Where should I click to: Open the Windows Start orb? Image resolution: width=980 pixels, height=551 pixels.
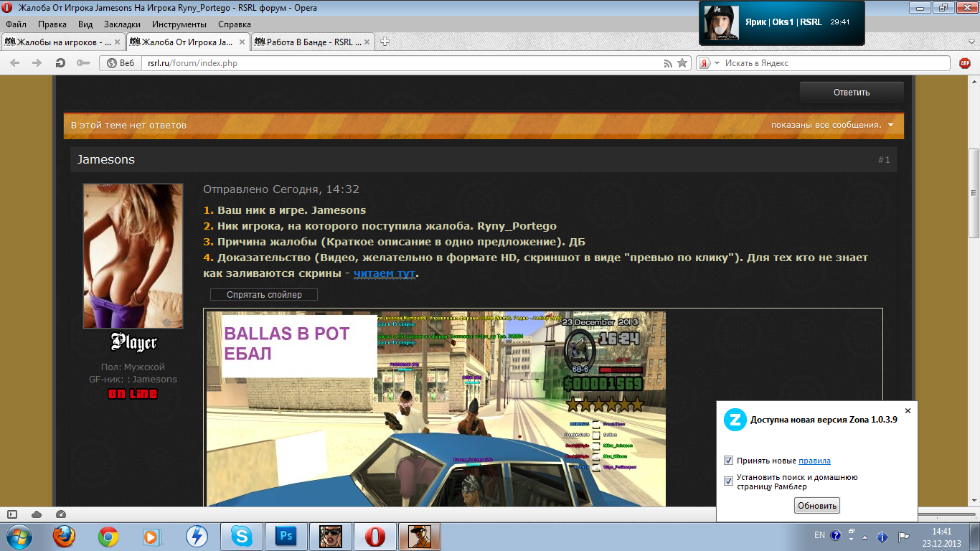[18, 536]
